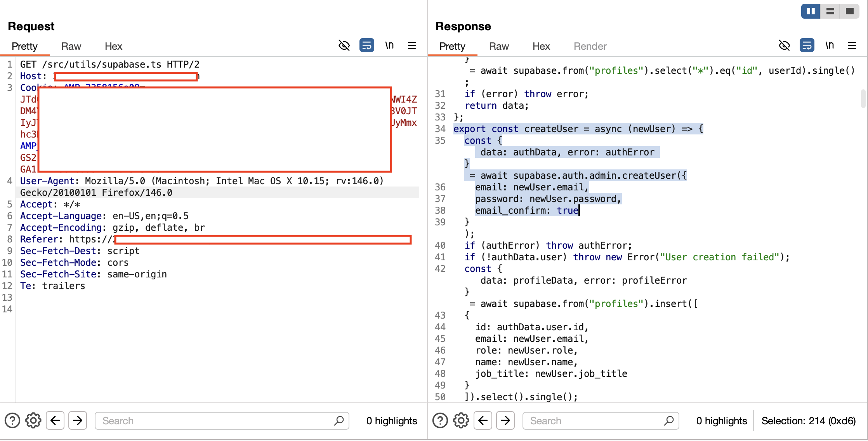Click 'password: newUser.password,' response line
Image resolution: width=868 pixels, height=441 pixels.
coord(549,199)
